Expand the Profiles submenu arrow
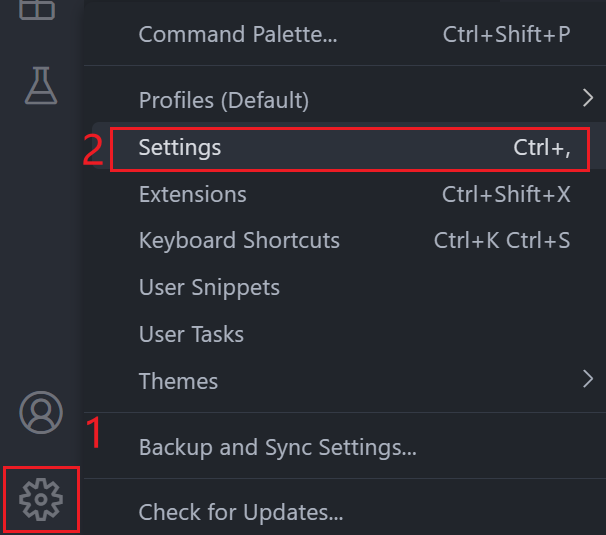 586,98
